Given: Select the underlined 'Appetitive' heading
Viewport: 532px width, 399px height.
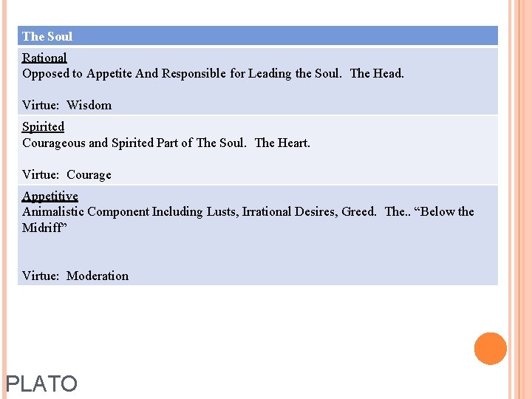Looking at the screenshot, I should [x=50, y=196].
